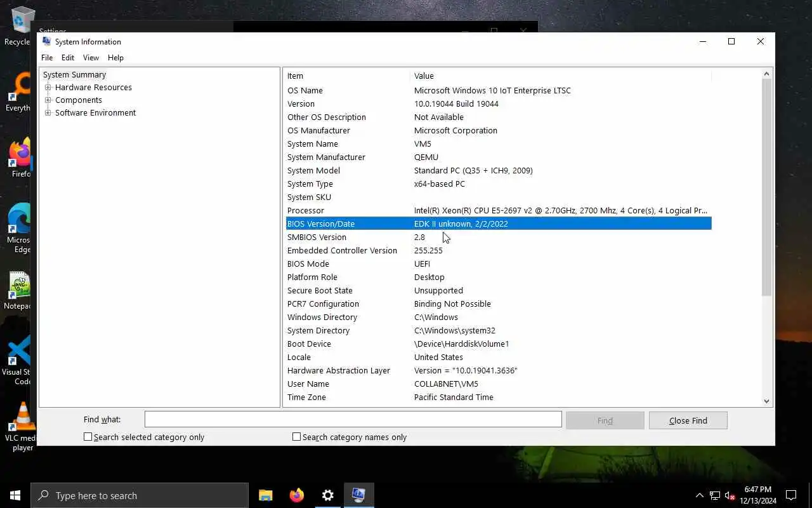Open the Edit menu
This screenshot has height=508, width=812.
68,57
